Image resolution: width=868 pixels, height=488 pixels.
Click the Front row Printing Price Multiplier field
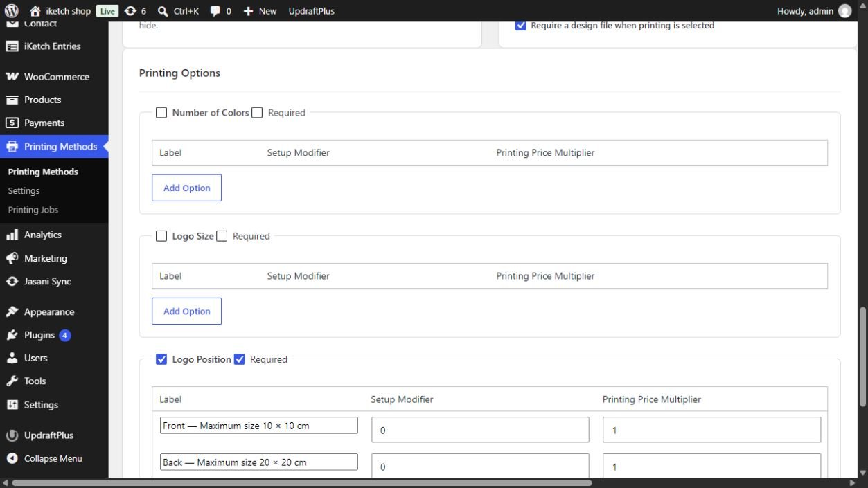(x=711, y=430)
